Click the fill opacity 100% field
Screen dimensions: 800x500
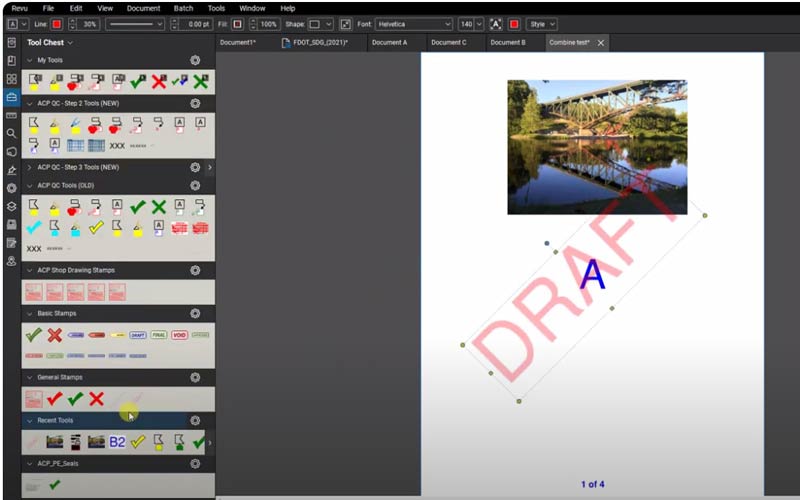pos(268,24)
